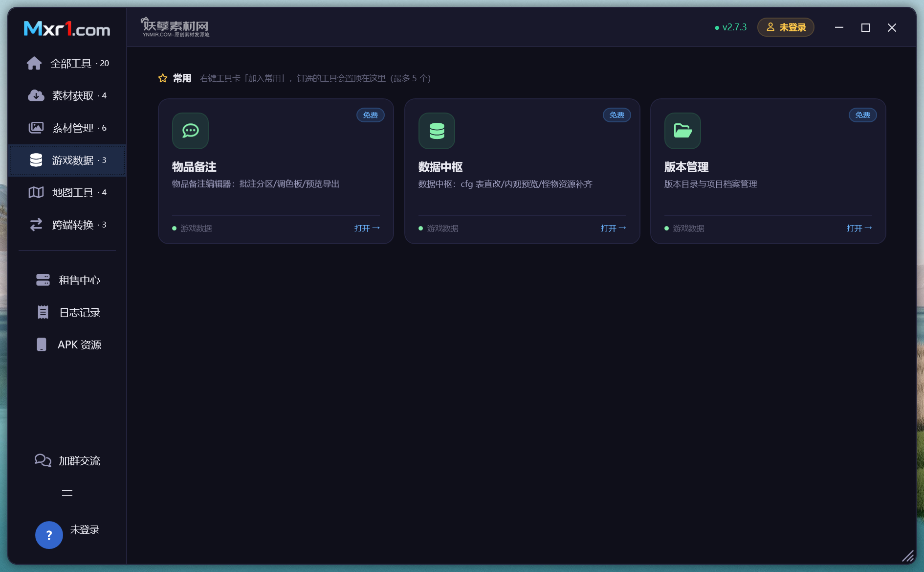This screenshot has width=924, height=572.
Task: Select the 地图工具 sidebar item
Action: point(67,192)
